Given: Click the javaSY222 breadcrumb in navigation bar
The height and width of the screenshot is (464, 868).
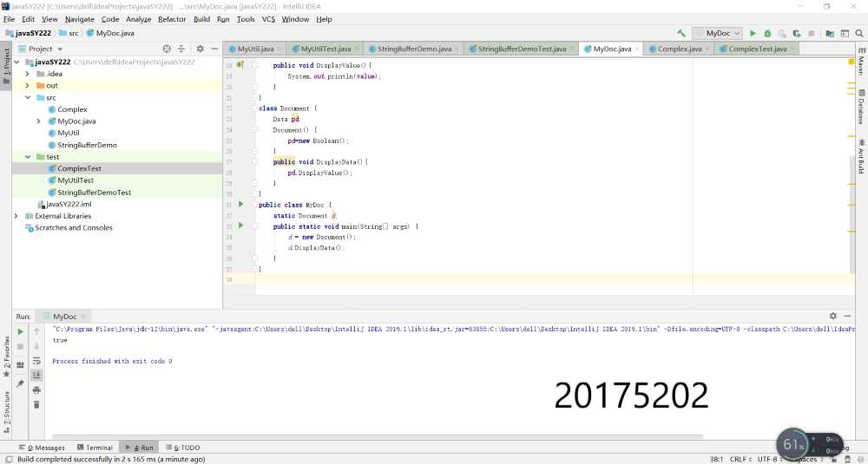Looking at the screenshot, I should click(29, 33).
